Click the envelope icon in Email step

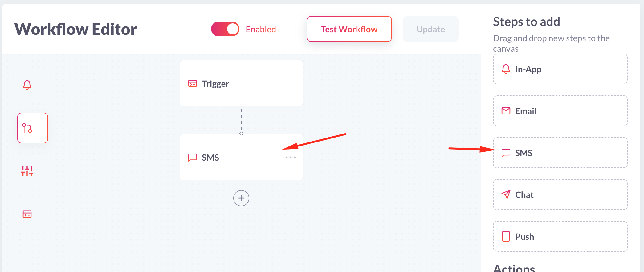[506, 111]
